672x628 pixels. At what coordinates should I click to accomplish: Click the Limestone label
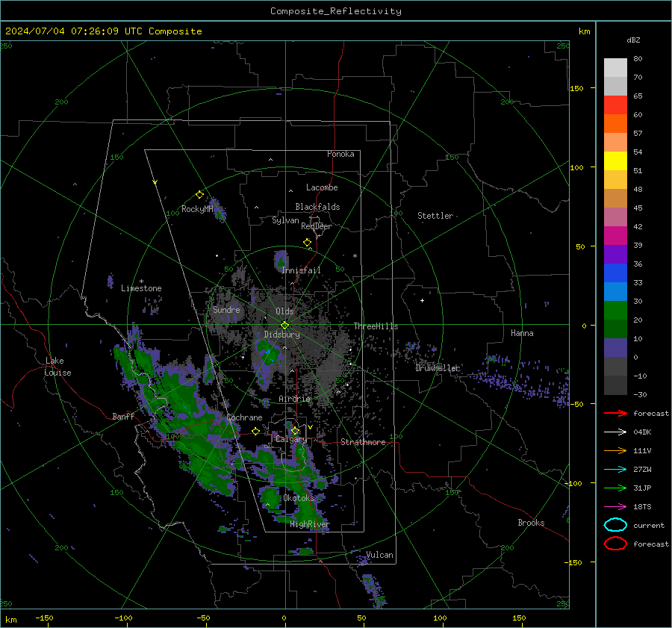(141, 288)
